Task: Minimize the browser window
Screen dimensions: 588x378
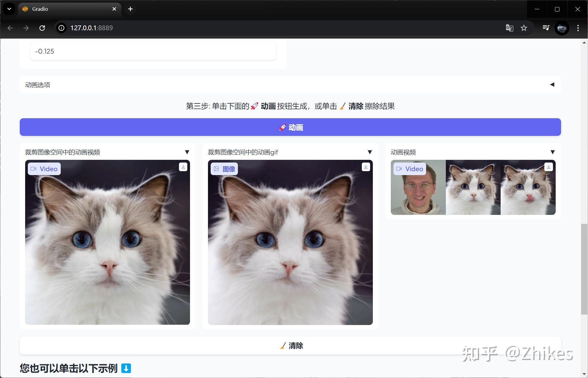Action: coord(537,9)
